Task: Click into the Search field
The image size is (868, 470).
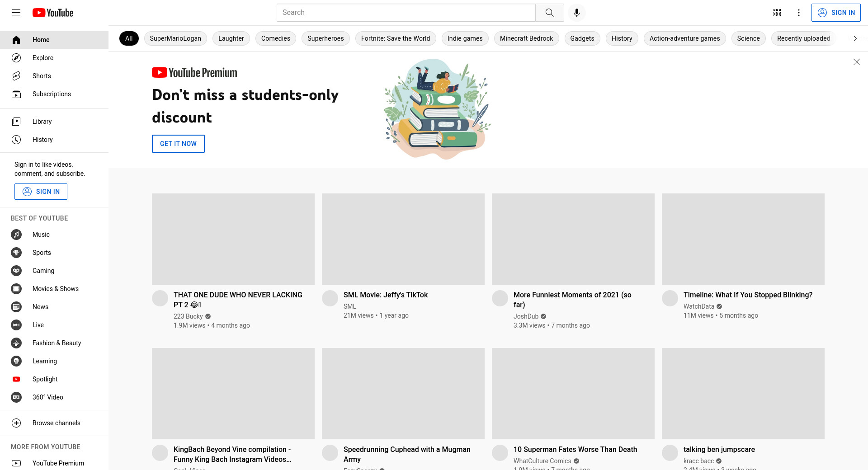Action: (x=406, y=13)
